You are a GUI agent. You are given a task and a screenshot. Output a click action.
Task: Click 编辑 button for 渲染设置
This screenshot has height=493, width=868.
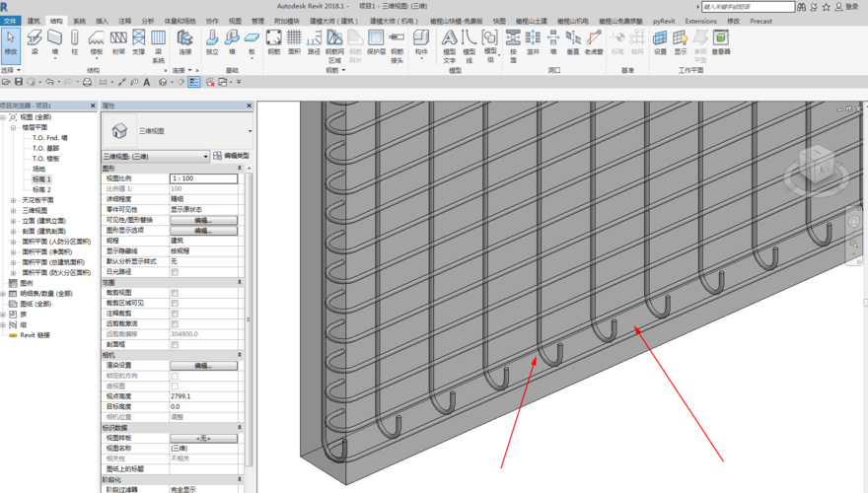tap(203, 366)
